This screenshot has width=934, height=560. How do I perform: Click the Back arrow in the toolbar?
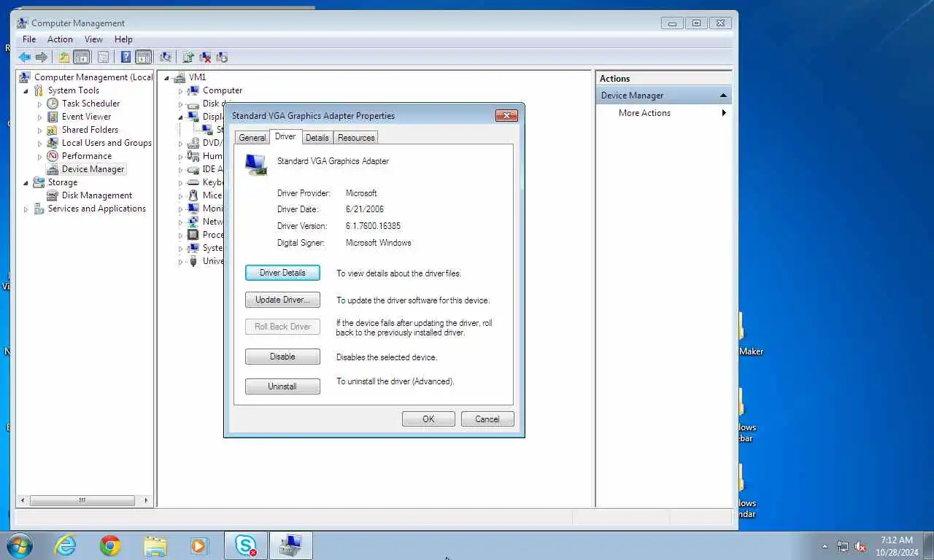(x=25, y=57)
